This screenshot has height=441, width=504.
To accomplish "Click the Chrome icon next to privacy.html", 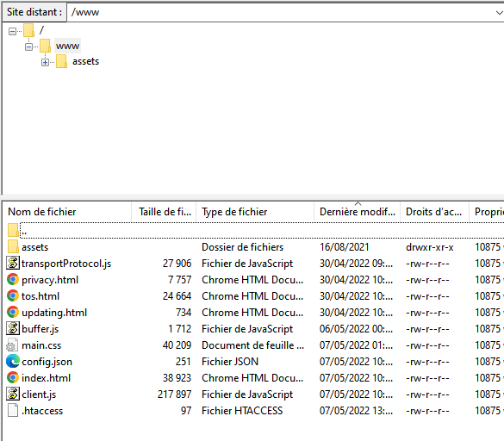I will (x=13, y=280).
